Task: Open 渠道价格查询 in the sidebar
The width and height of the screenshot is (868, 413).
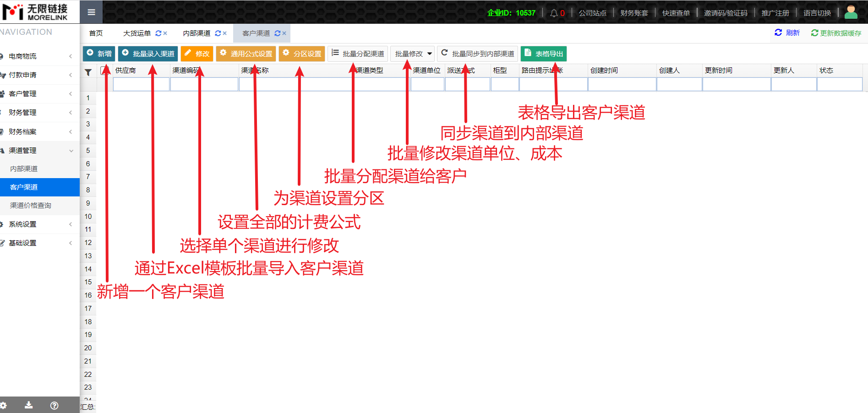Action: pyautogui.click(x=40, y=206)
